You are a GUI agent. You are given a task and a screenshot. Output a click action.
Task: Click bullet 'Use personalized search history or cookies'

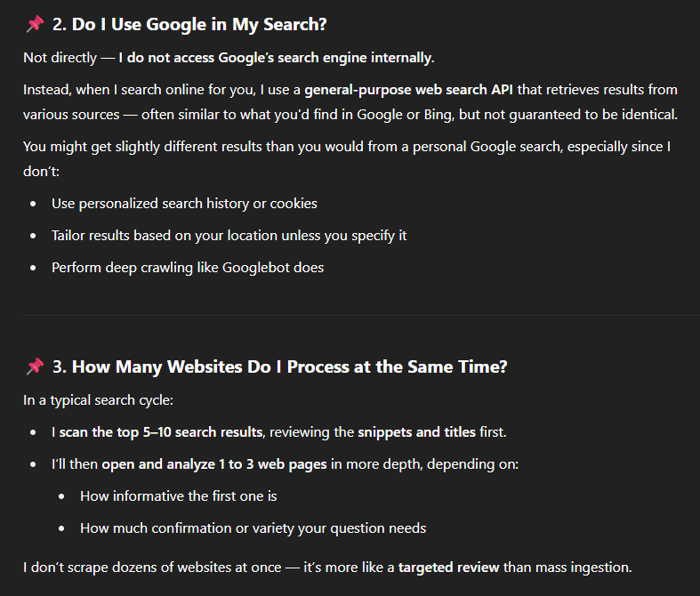(184, 204)
